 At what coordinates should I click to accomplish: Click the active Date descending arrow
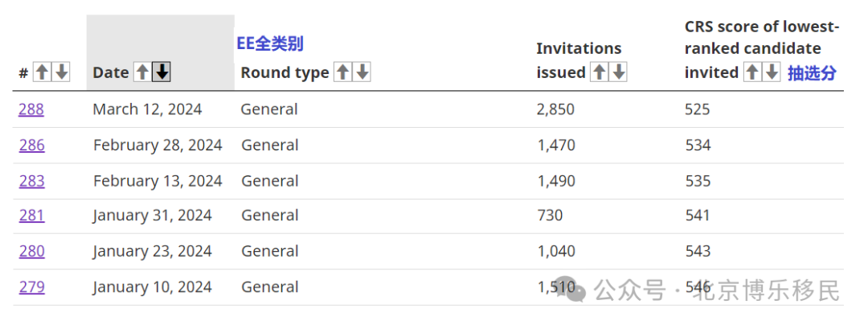click(162, 72)
